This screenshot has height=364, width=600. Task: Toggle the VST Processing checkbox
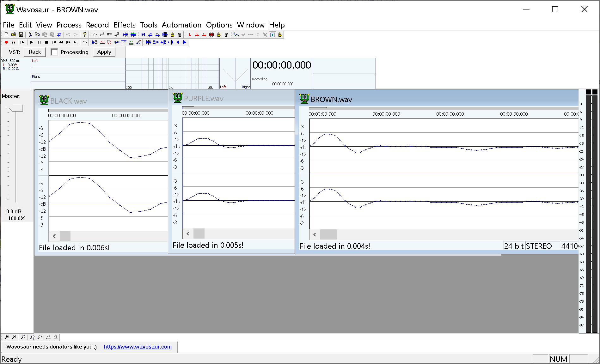[x=54, y=52]
